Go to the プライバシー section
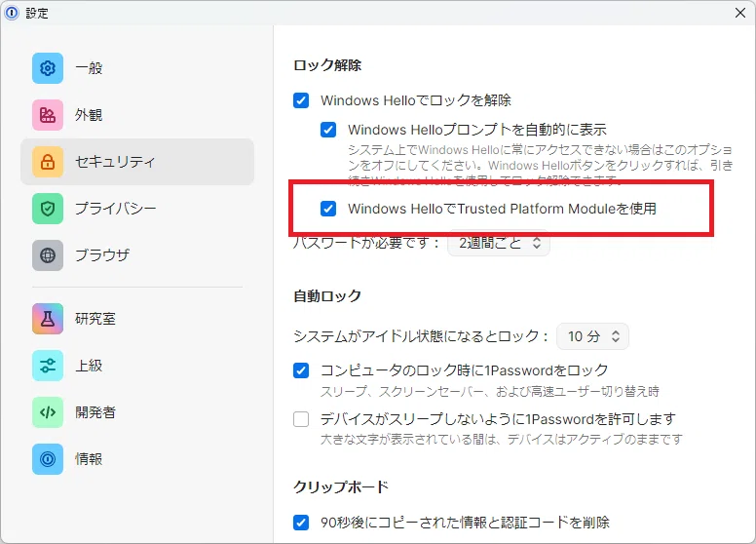The height and width of the screenshot is (544, 756). [x=137, y=209]
